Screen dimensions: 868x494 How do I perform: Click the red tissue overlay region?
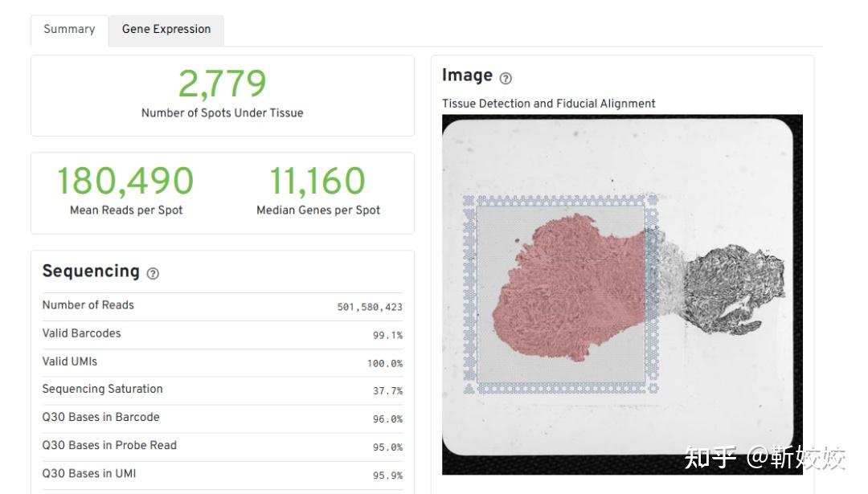pos(563,289)
